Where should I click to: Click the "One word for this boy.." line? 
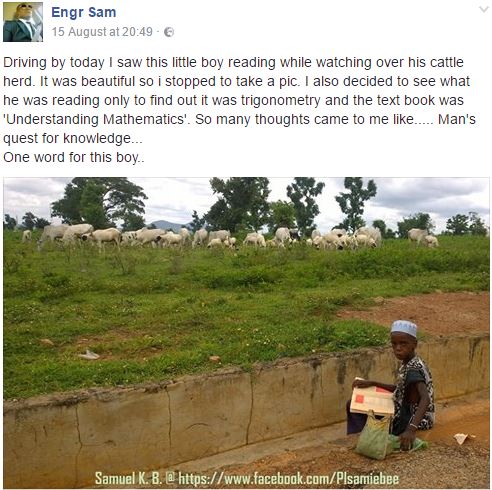pyautogui.click(x=74, y=157)
